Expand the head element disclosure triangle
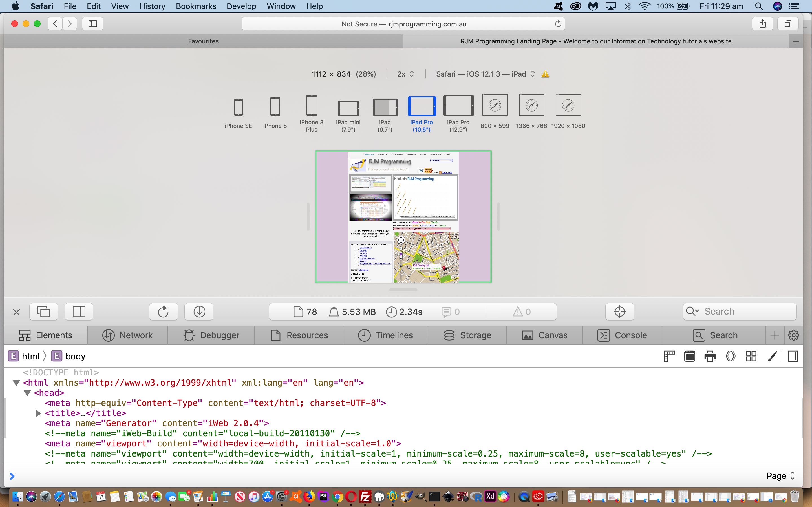812x507 pixels. 27,393
